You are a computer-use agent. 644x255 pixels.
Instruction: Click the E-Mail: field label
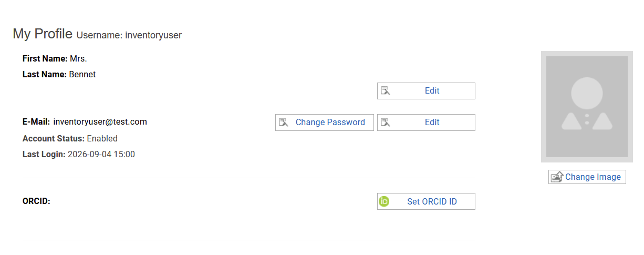36,122
